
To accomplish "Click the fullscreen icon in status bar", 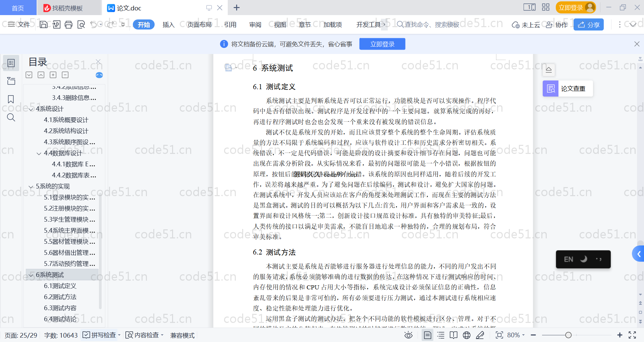I will [x=632, y=335].
